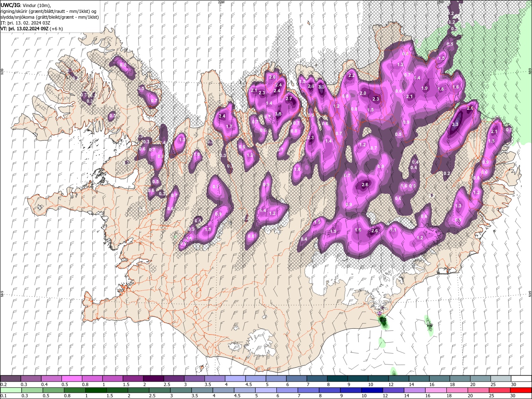Choose the lower legend swatch starting at 7
The image size is (532, 399).
click(308, 390)
